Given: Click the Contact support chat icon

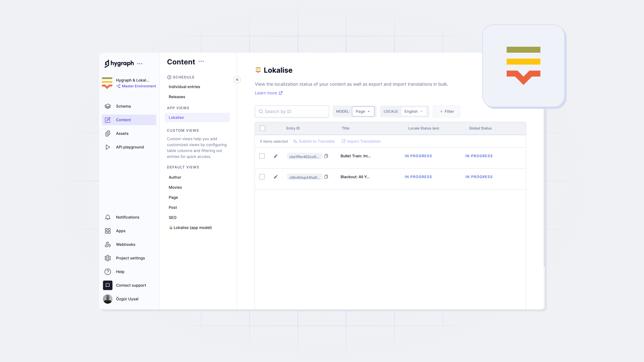Looking at the screenshot, I should tap(108, 285).
